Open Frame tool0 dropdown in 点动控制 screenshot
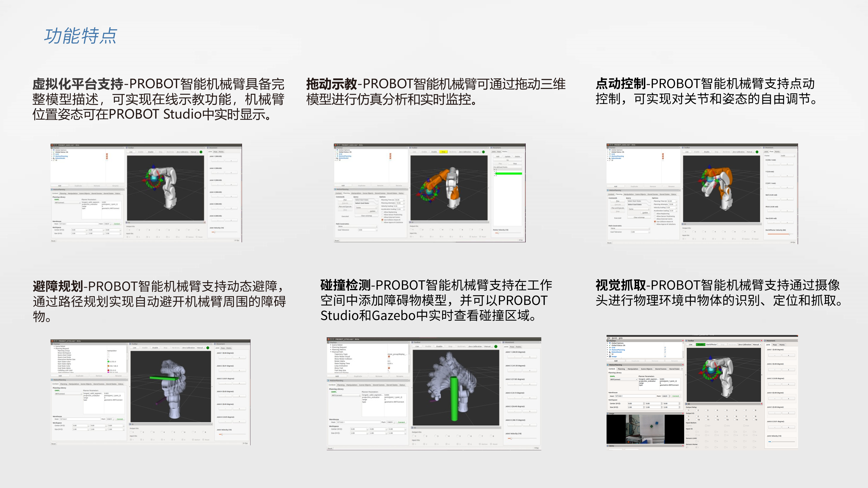This screenshot has width=868, height=488. pos(788,156)
